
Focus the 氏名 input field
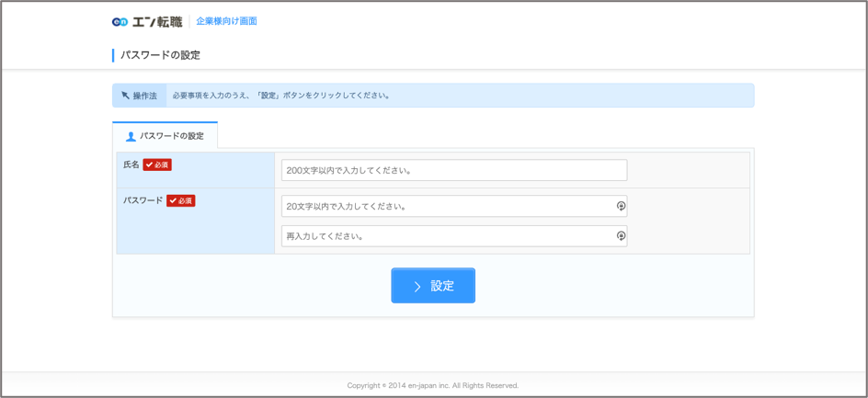click(x=454, y=170)
